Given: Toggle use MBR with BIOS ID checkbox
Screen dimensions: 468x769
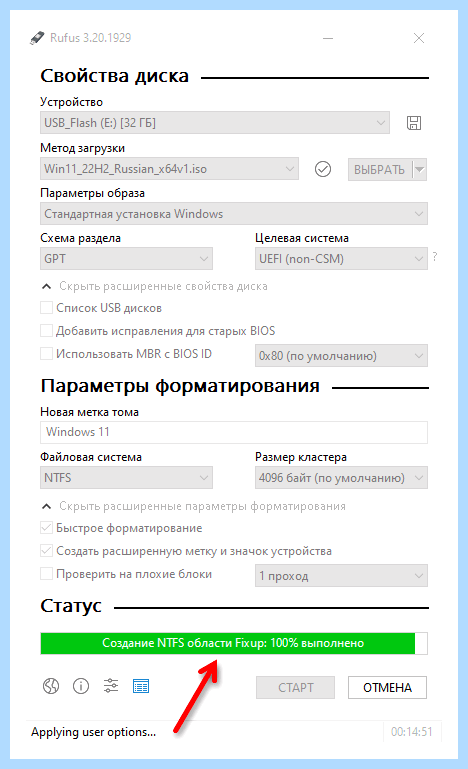Looking at the screenshot, I should [x=47, y=354].
